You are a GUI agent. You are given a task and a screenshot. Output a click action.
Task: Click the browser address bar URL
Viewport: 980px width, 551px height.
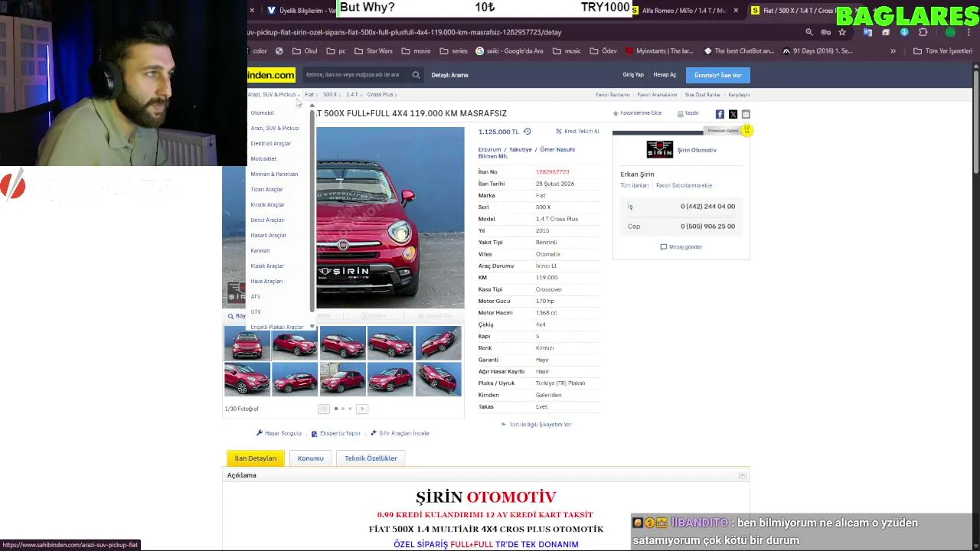(x=404, y=32)
